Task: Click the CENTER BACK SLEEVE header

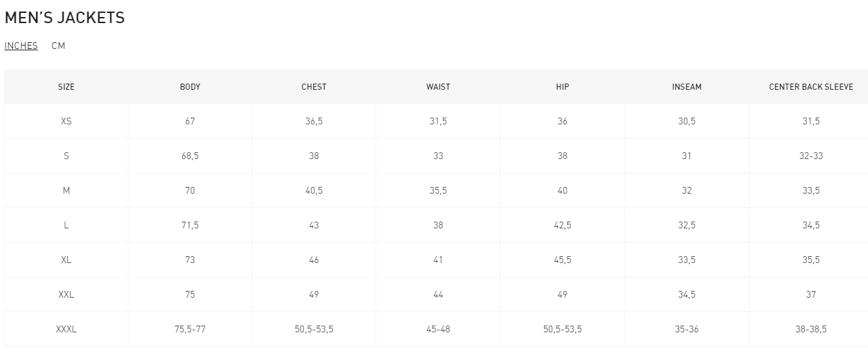Action: pyautogui.click(x=811, y=87)
